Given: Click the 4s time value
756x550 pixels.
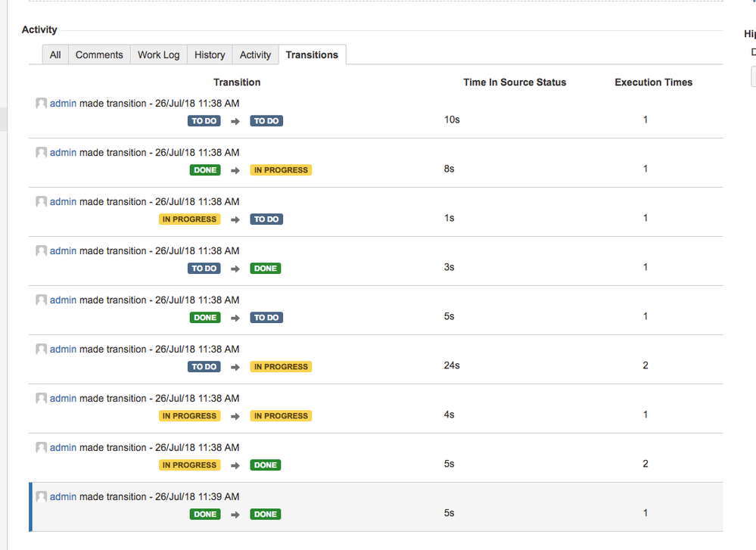Looking at the screenshot, I should (449, 415).
